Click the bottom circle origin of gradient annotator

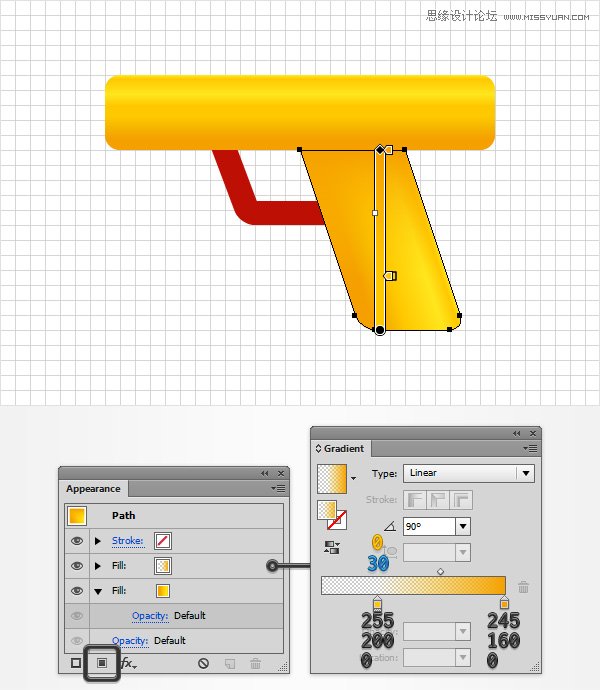click(380, 330)
